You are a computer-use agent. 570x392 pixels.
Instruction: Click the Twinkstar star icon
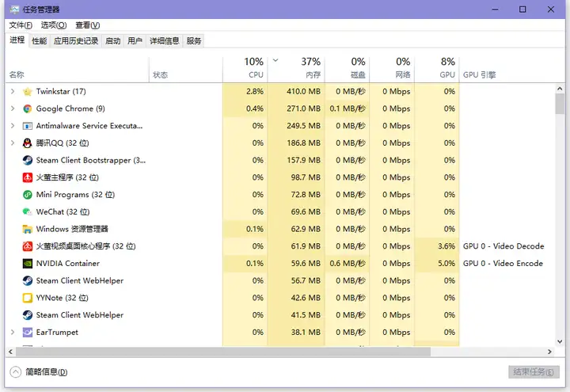point(28,92)
